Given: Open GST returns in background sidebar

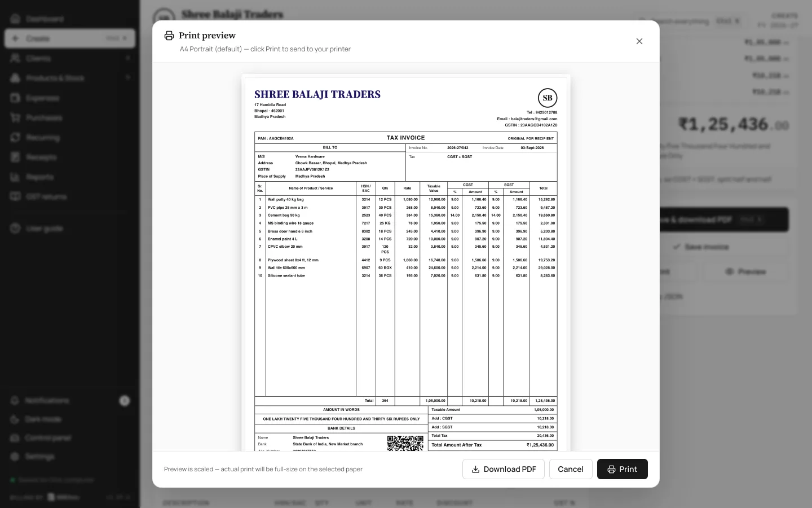Looking at the screenshot, I should click(70, 196).
